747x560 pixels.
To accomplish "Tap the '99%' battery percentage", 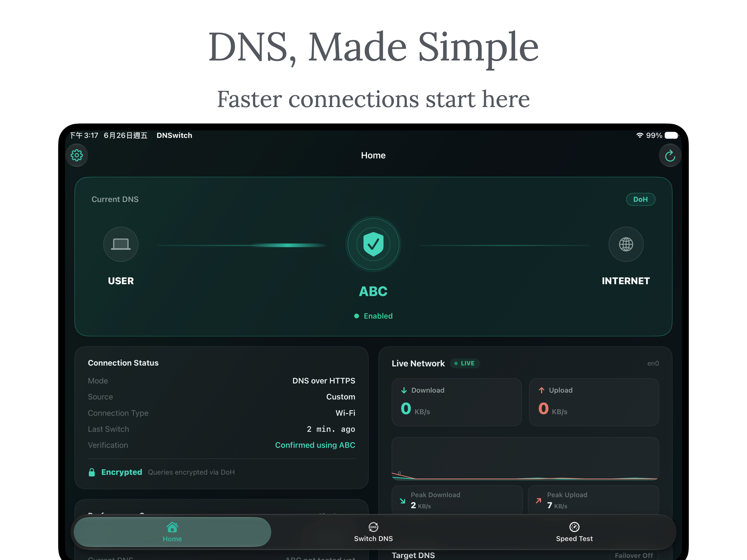I will [x=654, y=135].
